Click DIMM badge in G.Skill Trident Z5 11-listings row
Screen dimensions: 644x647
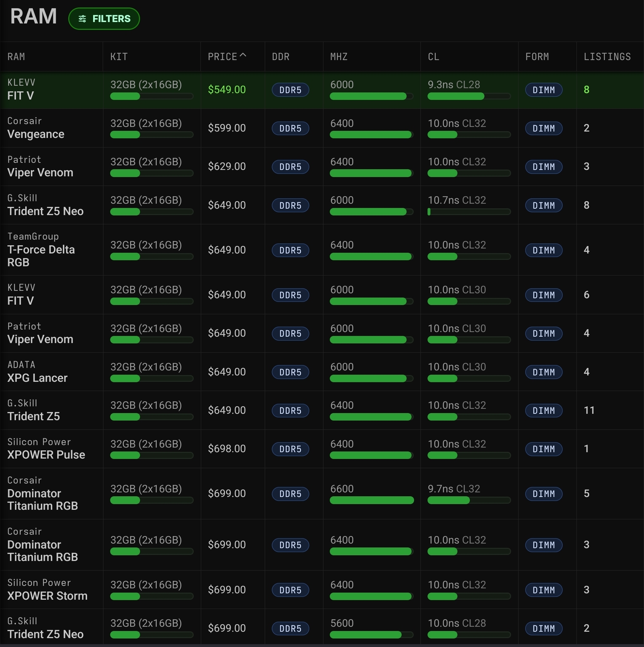pyautogui.click(x=544, y=411)
